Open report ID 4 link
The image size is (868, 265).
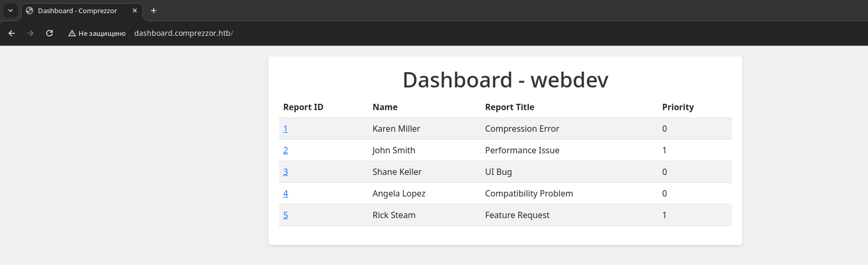click(285, 193)
